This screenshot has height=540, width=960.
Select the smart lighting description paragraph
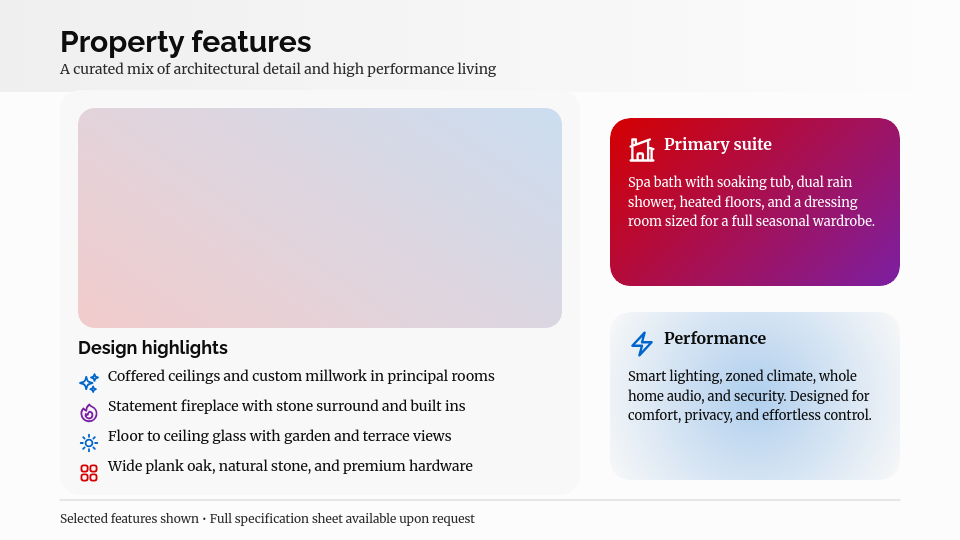(x=749, y=395)
